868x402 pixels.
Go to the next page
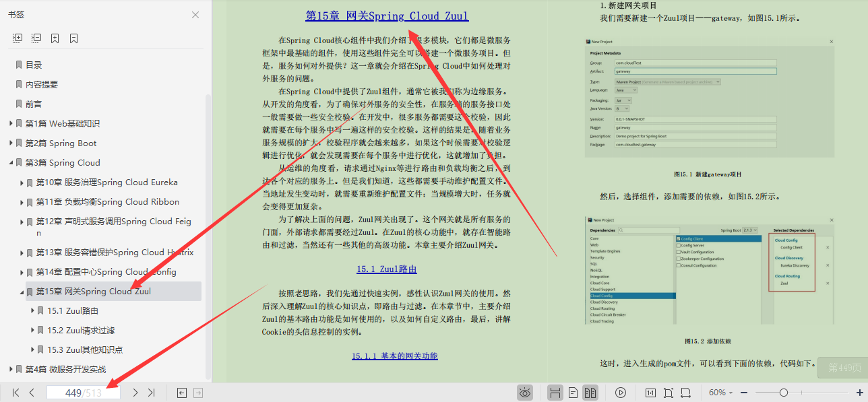tap(135, 393)
